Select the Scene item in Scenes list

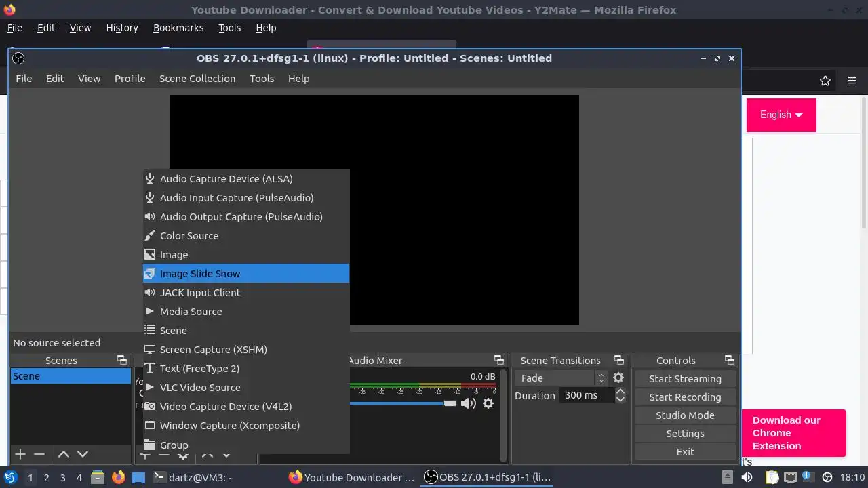coord(71,376)
